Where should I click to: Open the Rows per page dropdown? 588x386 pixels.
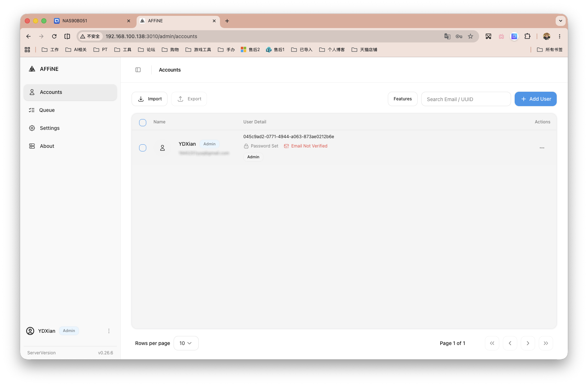tap(186, 343)
